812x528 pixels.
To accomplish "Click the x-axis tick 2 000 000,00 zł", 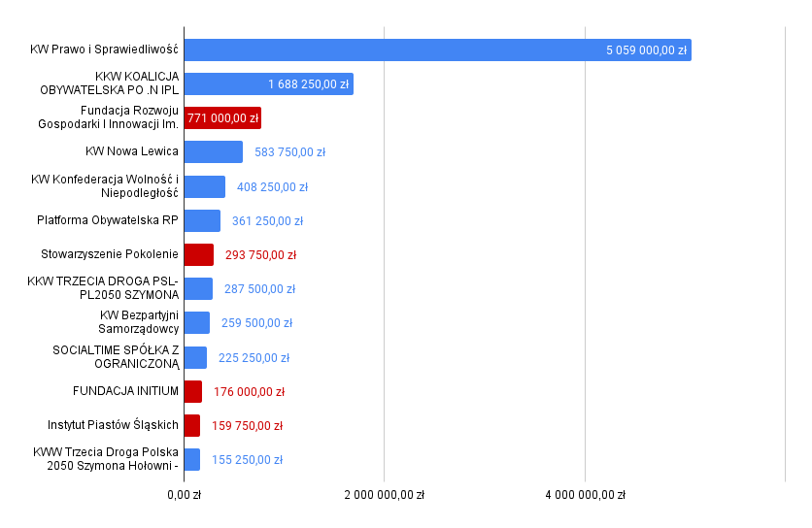I will point(385,495).
